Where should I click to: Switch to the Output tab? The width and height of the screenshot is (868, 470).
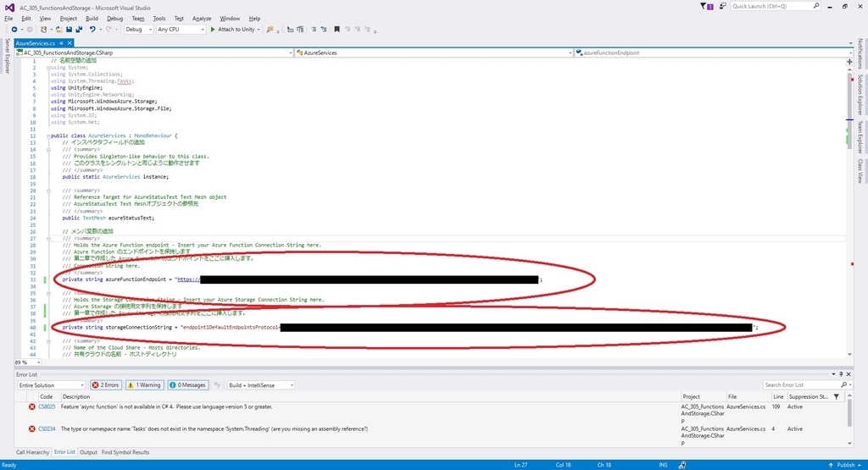tap(88, 452)
